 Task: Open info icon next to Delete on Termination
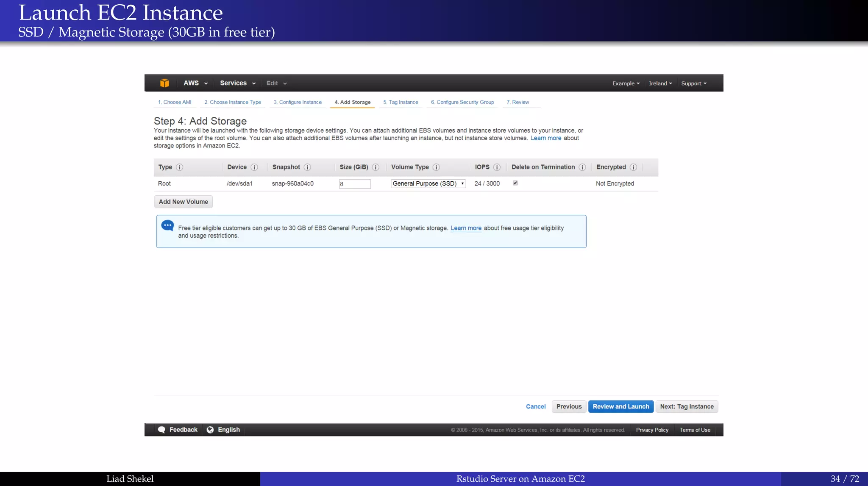(582, 167)
